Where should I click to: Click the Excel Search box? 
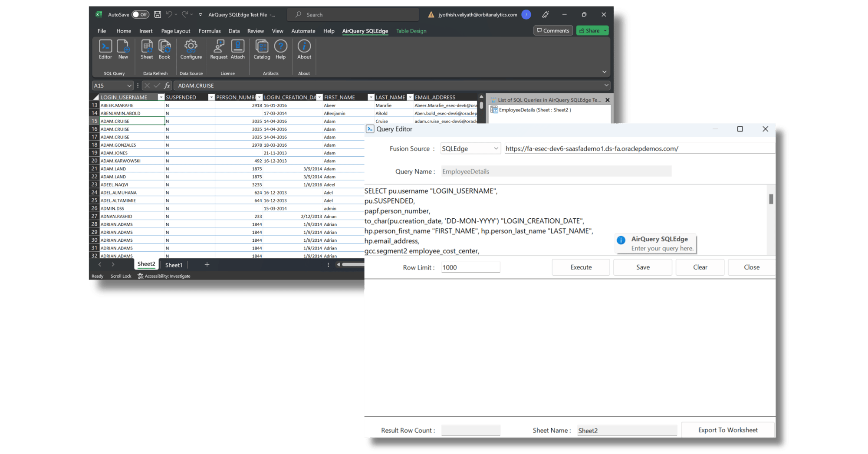(353, 14)
